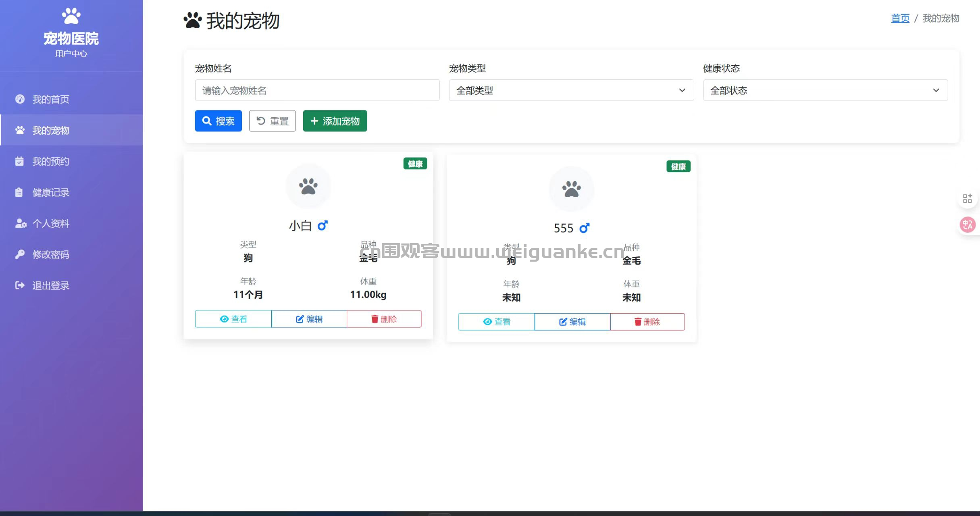The width and height of the screenshot is (980, 516).
Task: Select 个人资料 in sidebar
Action: click(x=51, y=223)
